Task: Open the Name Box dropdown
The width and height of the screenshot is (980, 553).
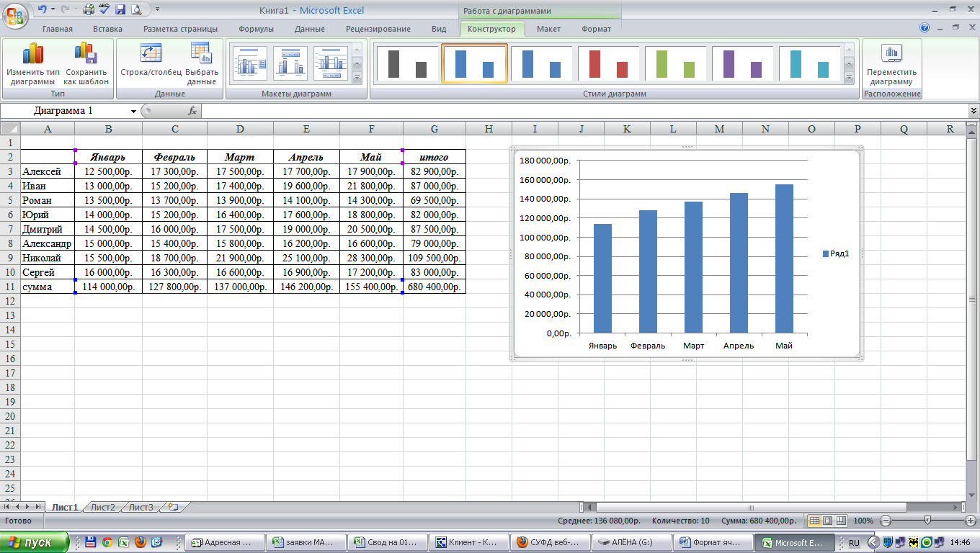Action: point(133,111)
